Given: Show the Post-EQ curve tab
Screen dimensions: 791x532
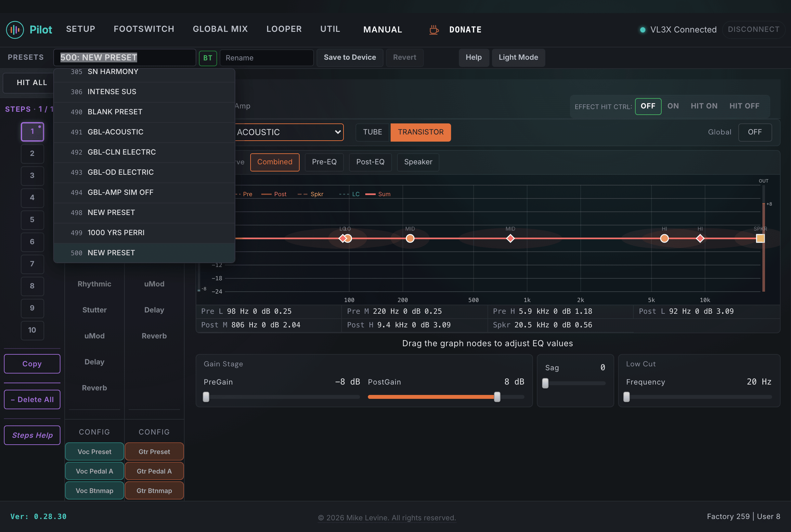Looking at the screenshot, I should tap(370, 162).
